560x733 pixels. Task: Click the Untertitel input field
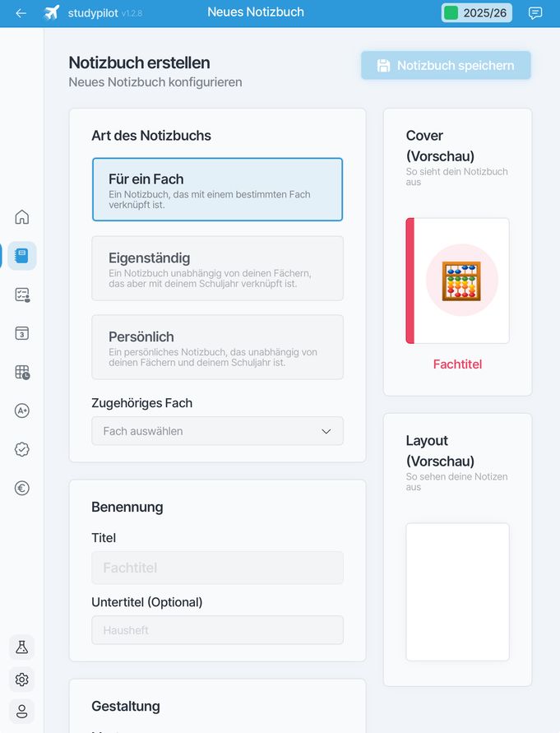[x=217, y=630]
